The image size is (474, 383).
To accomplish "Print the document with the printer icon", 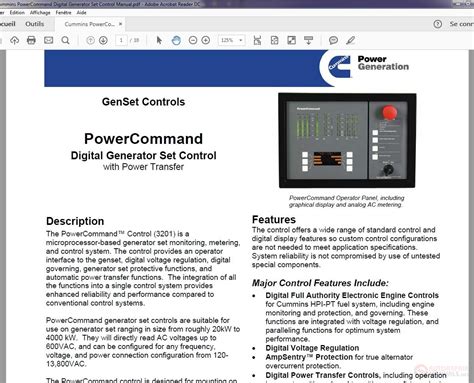I will [x=31, y=40].
